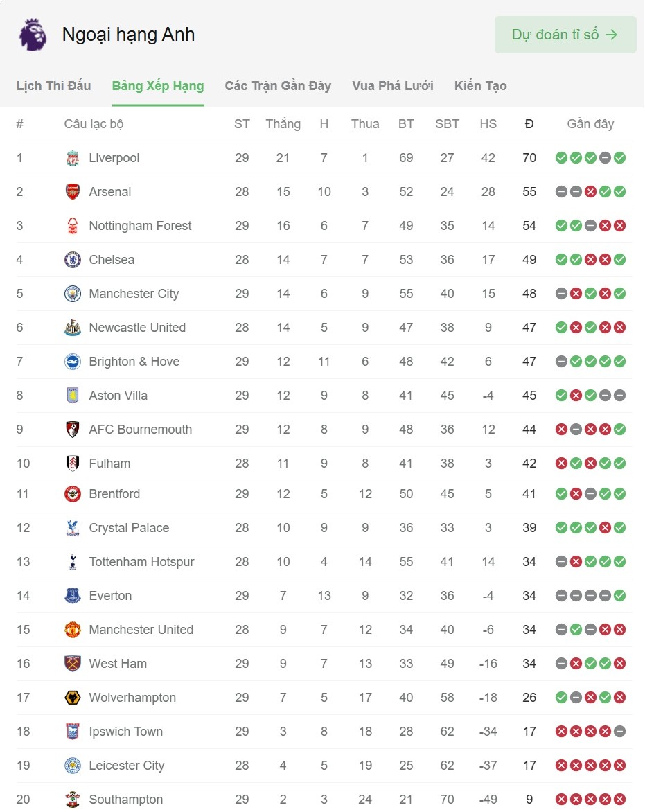Image resolution: width=645 pixels, height=812 pixels.
Task: Click the Manchester City crest icon
Action: tap(73, 294)
